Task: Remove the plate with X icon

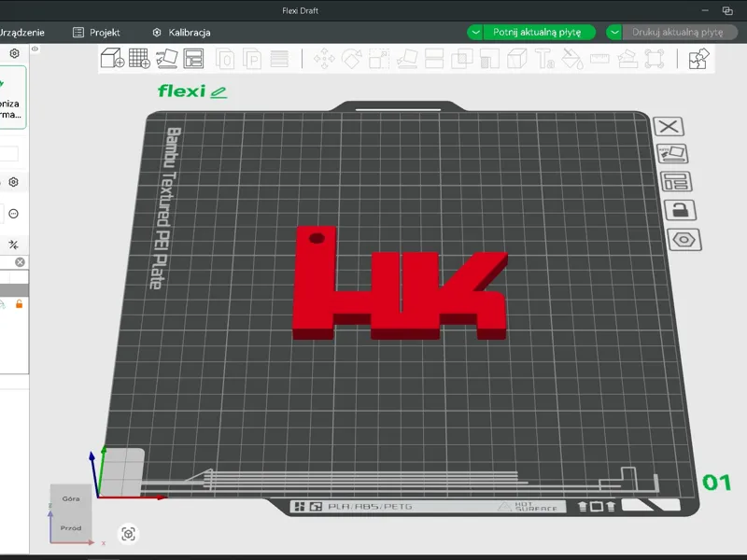Action: 669,127
